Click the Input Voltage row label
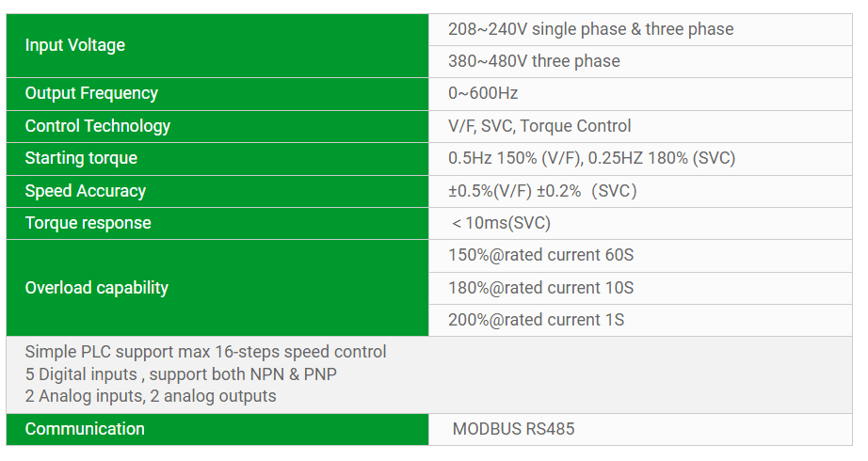Image resolution: width=868 pixels, height=461 pixels. pyautogui.click(x=75, y=45)
